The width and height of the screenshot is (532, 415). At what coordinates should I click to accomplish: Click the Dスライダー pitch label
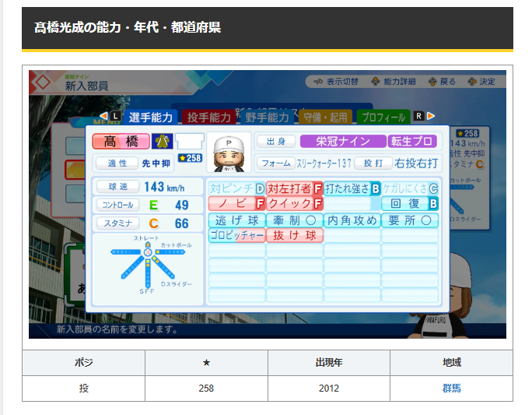[176, 284]
